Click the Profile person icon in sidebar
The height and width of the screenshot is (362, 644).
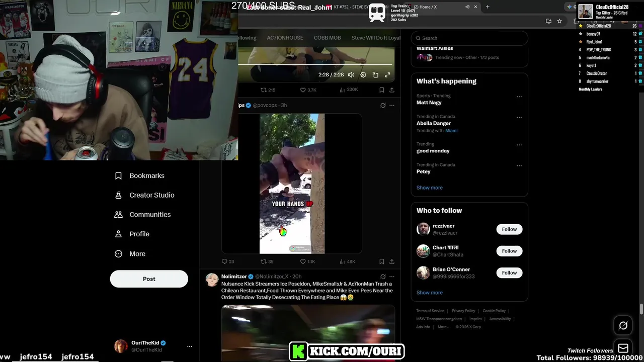tap(118, 234)
